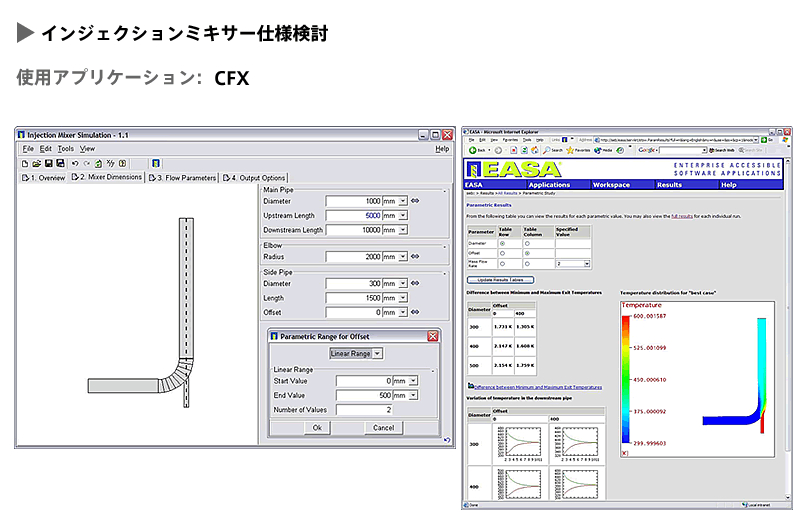Viewport: 800px width, 525px height.
Task: Click the Refresh icon in Internet Explorer toolbar
Action: (524, 150)
